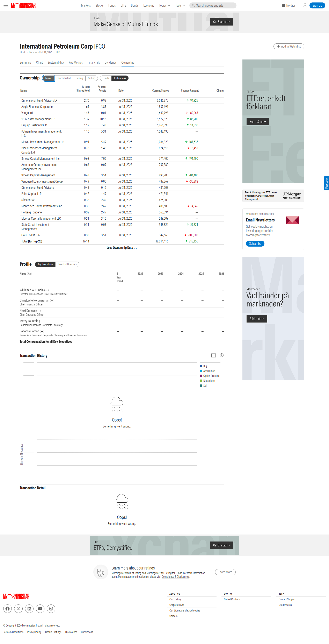Collapse with Less Ownership Data
Viewport: 329px width, 644px height.
(x=122, y=248)
